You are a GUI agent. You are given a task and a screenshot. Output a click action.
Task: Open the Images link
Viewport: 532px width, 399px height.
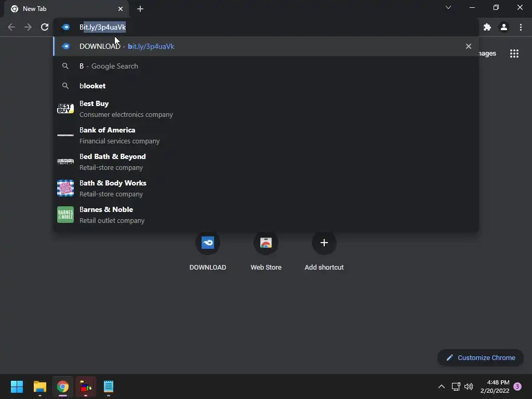(487, 54)
